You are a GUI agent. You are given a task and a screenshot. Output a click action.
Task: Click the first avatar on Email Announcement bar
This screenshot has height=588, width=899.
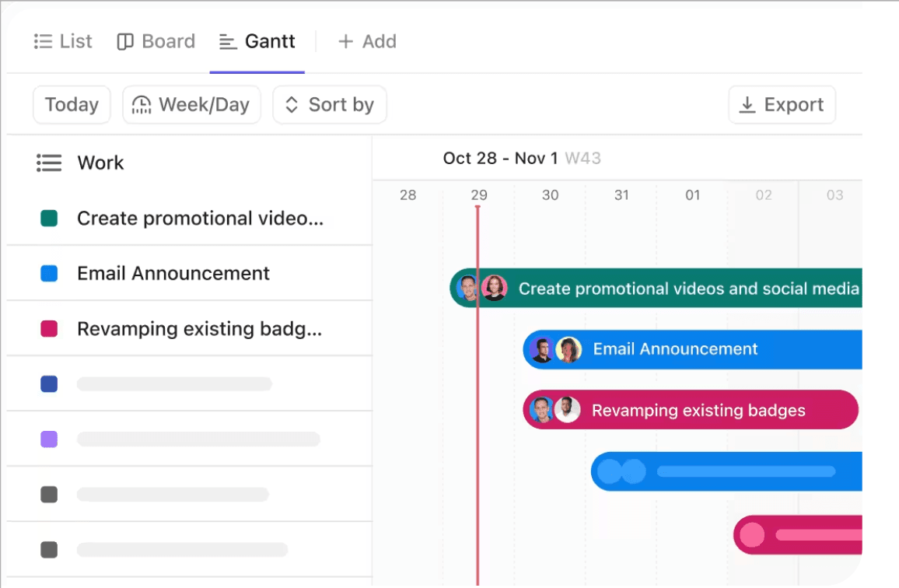coord(542,349)
